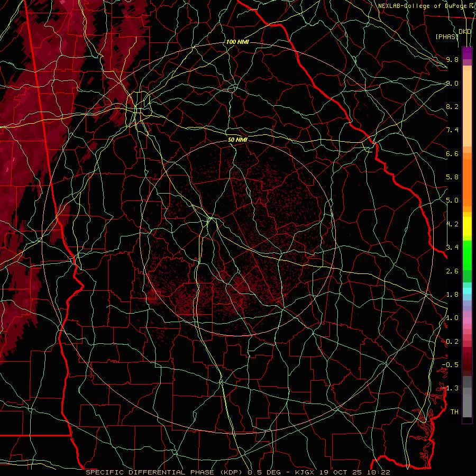The image size is (476, 476).
Task: Click the orange segment of the color bar
Action: tap(467, 179)
